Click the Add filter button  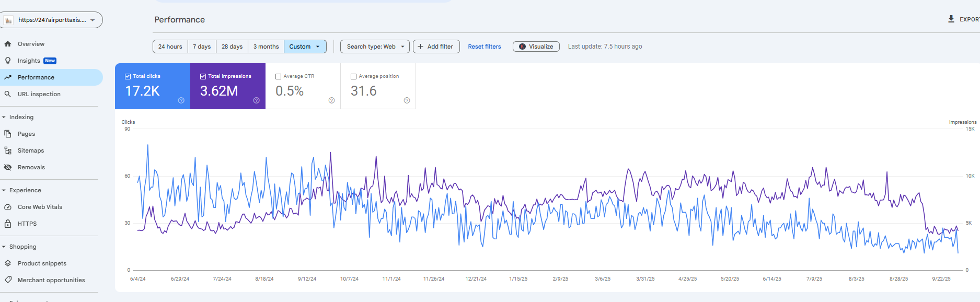tap(436, 47)
